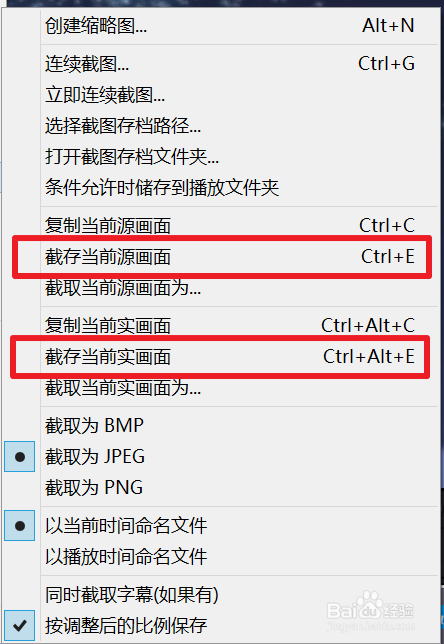Choose 以播放时间命名文件 naming option
444x644 pixels.
click(222, 557)
